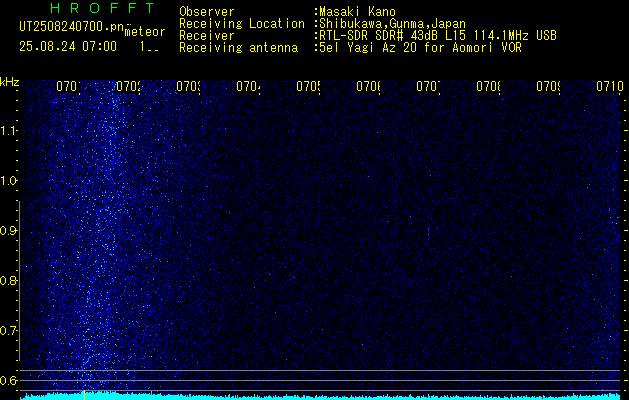Click the 1.0 kHz frequency label
This screenshot has width=629, height=400.
pos(9,181)
